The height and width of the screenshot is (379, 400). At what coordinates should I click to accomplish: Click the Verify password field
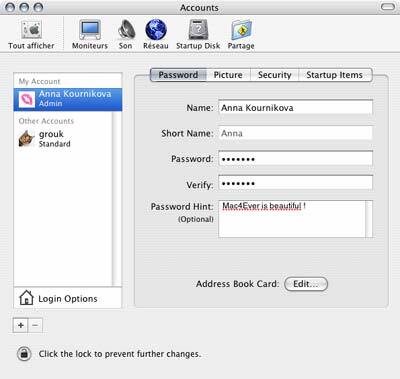[295, 183]
